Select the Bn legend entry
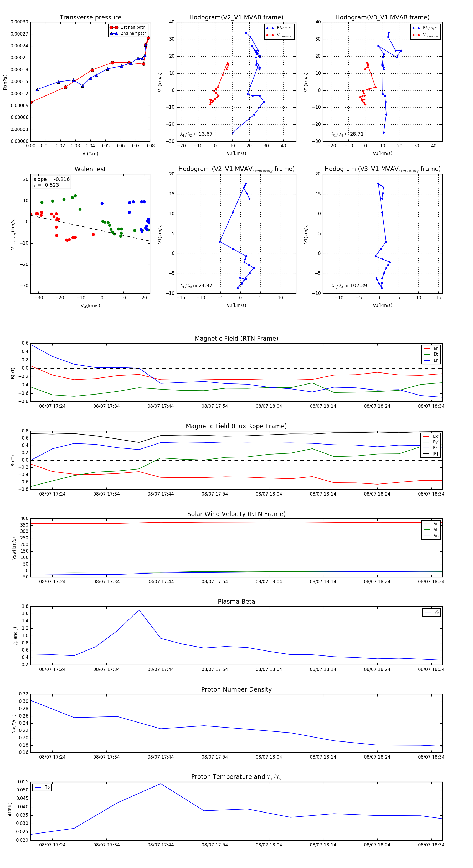473x868 pixels. point(431,360)
